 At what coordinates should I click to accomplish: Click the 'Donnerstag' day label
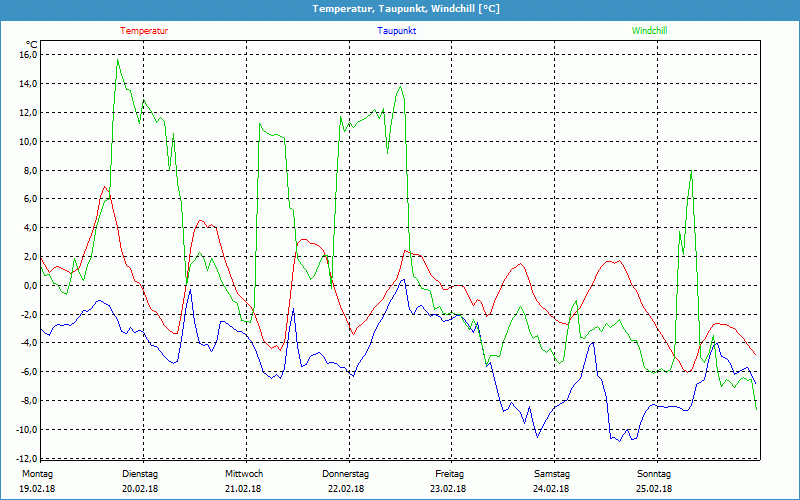[345, 474]
